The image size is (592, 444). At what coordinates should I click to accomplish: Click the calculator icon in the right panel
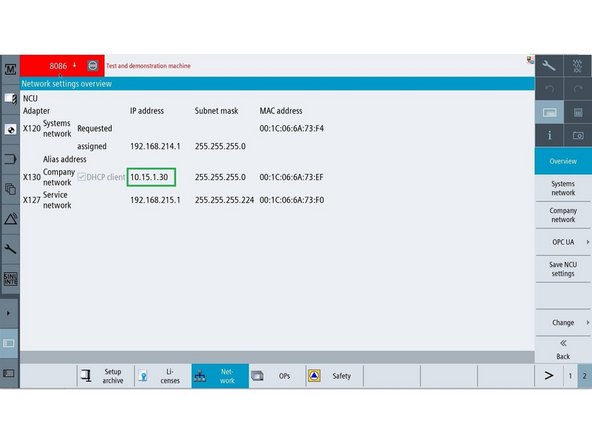coord(578,112)
